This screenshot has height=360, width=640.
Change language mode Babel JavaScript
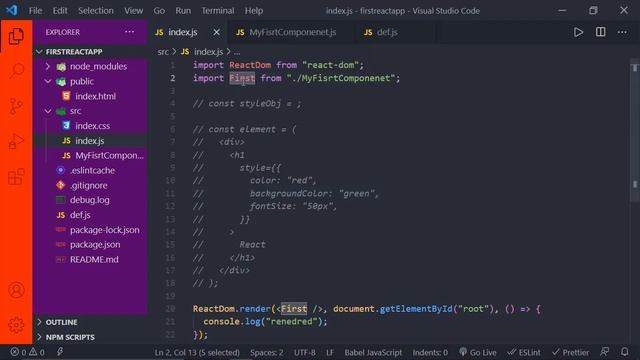click(x=373, y=352)
